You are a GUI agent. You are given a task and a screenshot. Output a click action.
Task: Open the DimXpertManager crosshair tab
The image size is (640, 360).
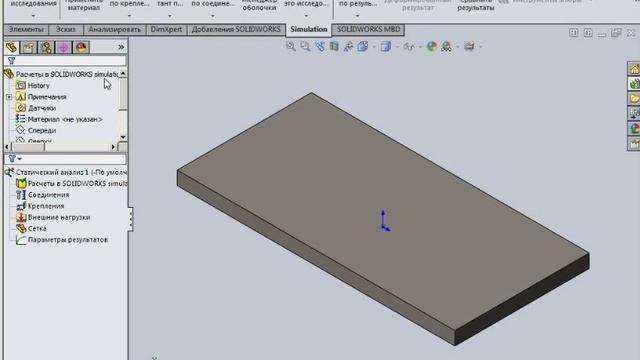64,47
